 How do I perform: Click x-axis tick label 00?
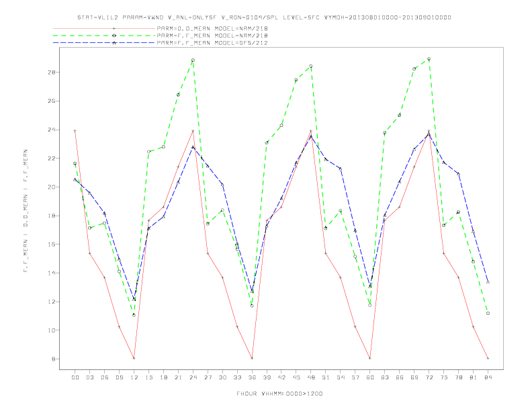coord(75,377)
